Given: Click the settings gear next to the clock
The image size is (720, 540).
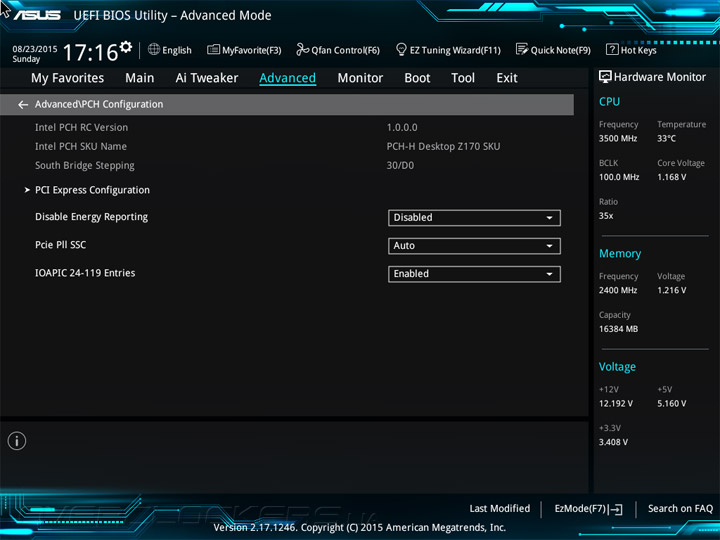Looking at the screenshot, I should 126,47.
